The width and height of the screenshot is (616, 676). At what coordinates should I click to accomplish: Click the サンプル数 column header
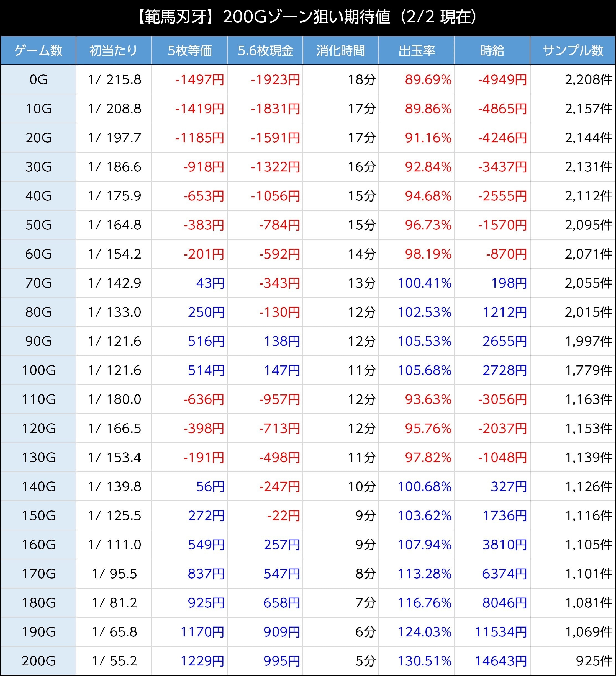[x=573, y=51]
